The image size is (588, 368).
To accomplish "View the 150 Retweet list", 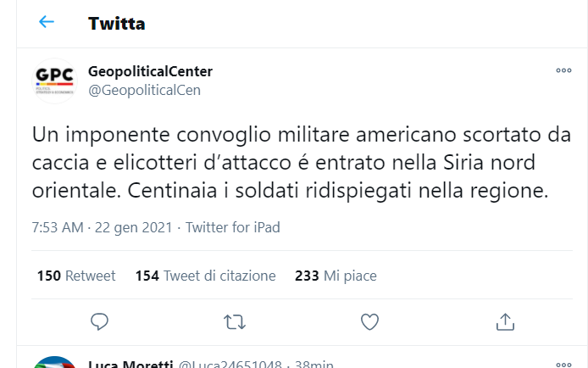I will point(76,276).
